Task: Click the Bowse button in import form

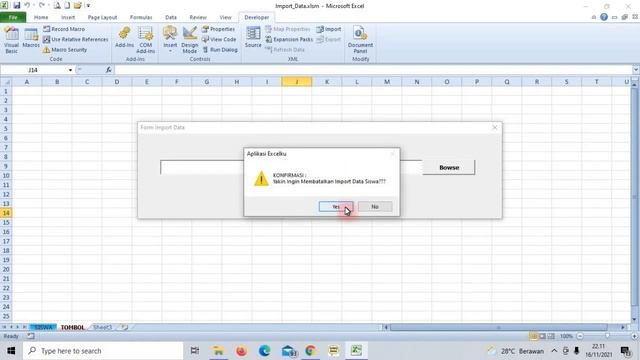Action: (x=449, y=167)
